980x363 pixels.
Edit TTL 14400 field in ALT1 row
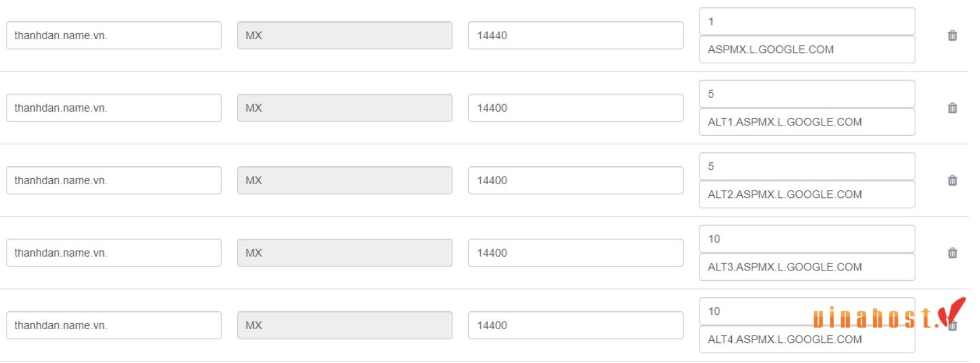click(575, 108)
